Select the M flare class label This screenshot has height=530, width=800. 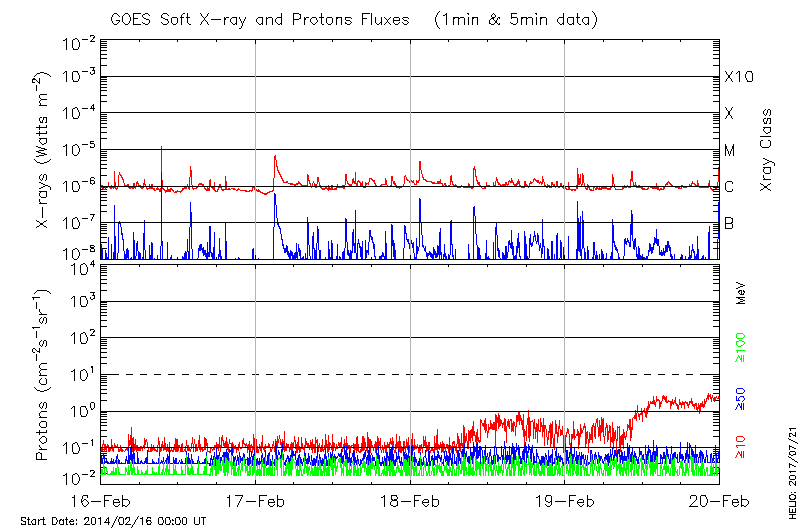[x=730, y=150]
